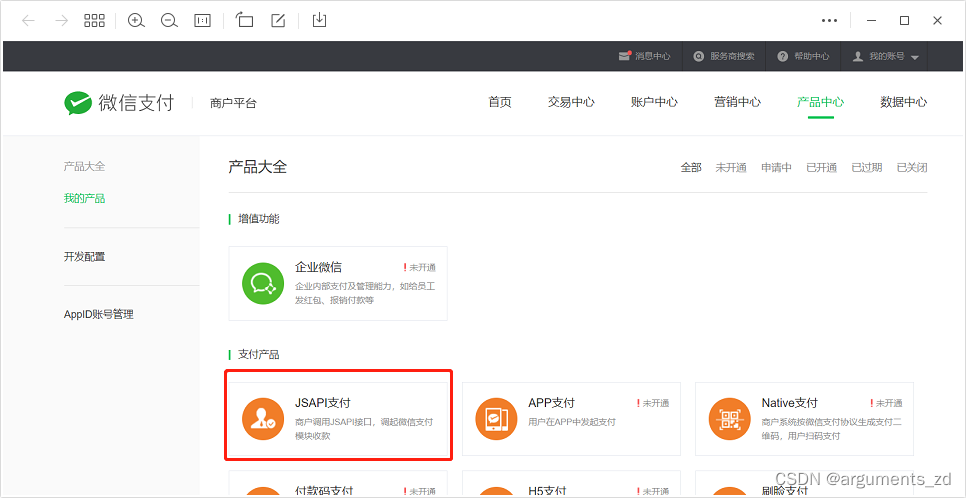Open 消息中心 envelope icon
This screenshot has height=498, width=966.
(625, 56)
